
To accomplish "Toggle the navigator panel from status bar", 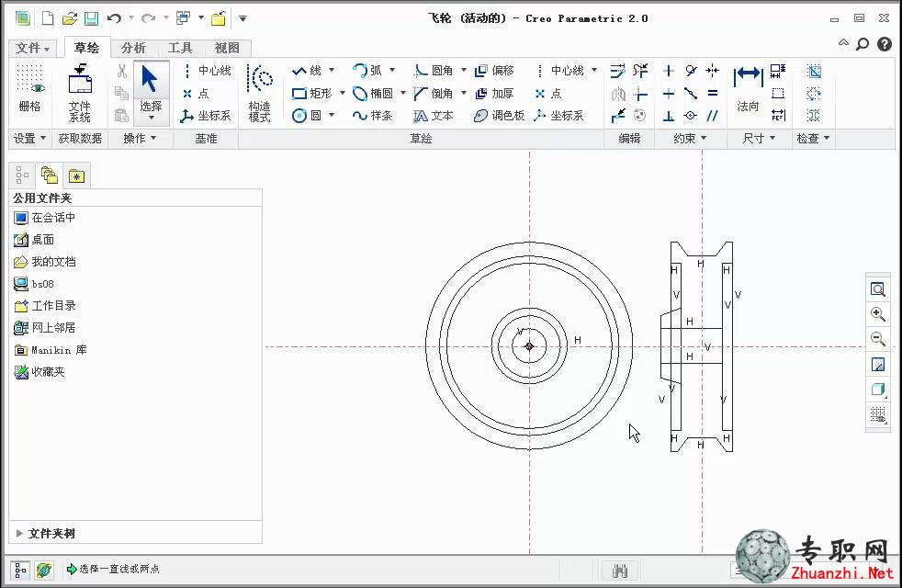I will 19,570.
